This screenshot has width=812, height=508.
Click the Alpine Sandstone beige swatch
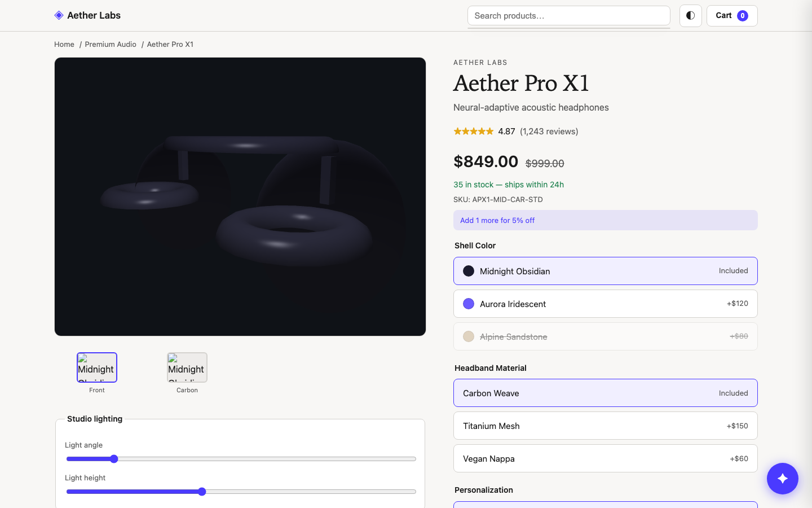[x=469, y=336]
